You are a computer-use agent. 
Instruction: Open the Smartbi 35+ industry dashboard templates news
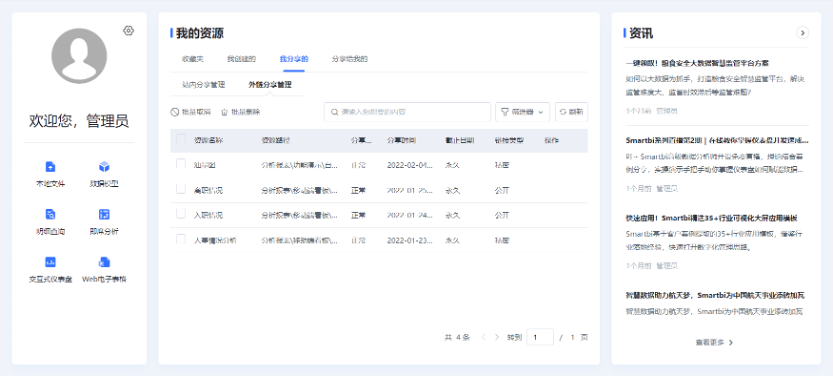point(712,218)
